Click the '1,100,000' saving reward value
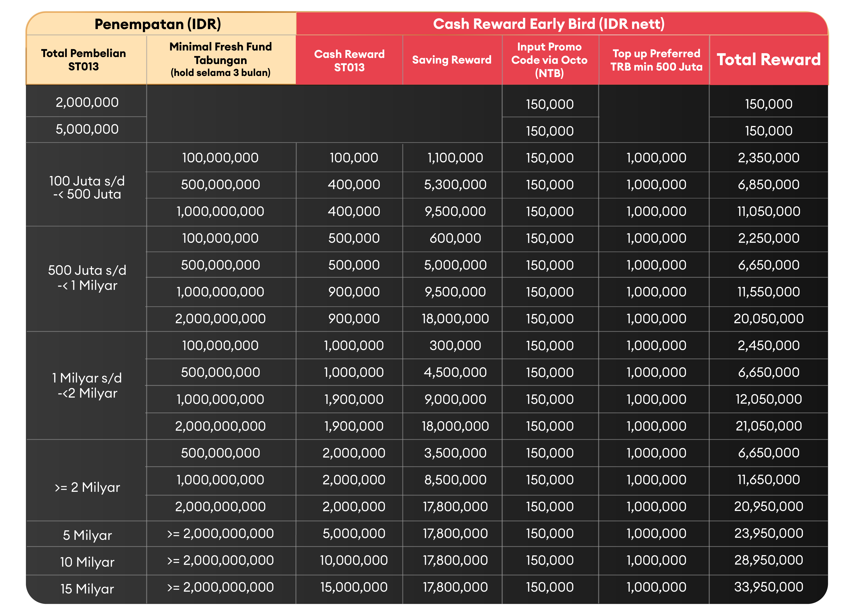This screenshot has width=854, height=616. point(455,158)
